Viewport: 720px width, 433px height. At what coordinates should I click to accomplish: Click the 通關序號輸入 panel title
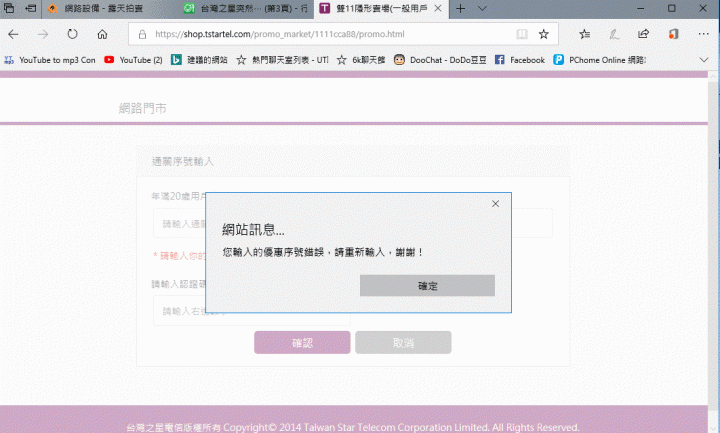183,161
